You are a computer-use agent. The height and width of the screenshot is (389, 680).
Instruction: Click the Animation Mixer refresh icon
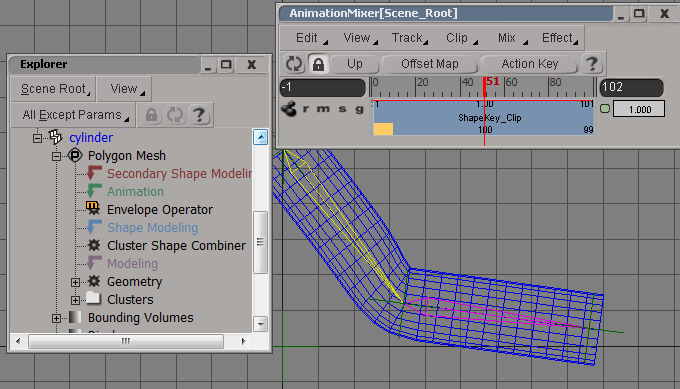(x=294, y=64)
